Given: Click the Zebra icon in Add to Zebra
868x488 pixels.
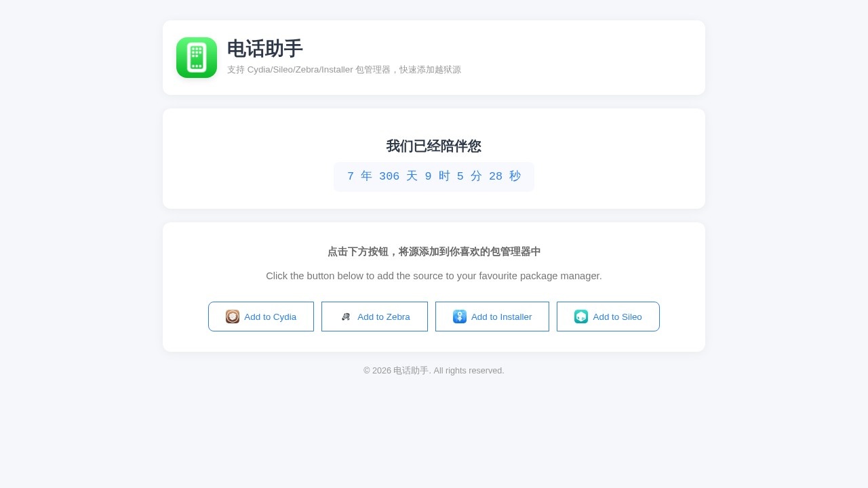Looking at the screenshot, I should coord(346,317).
